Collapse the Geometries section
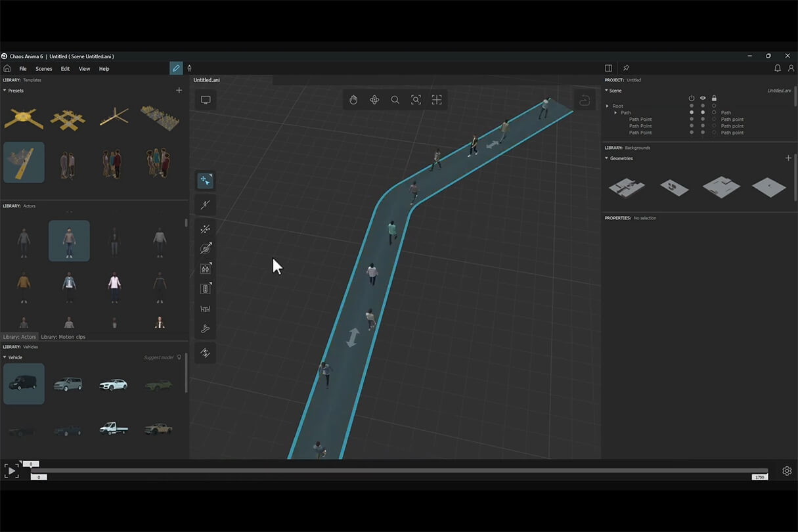This screenshot has width=798, height=532. pyautogui.click(x=606, y=158)
